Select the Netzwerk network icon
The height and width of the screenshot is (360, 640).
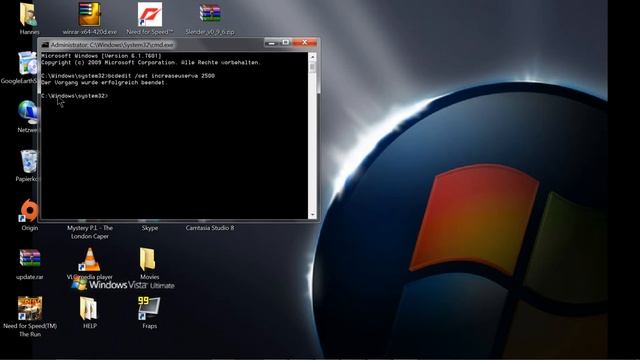[x=28, y=112]
